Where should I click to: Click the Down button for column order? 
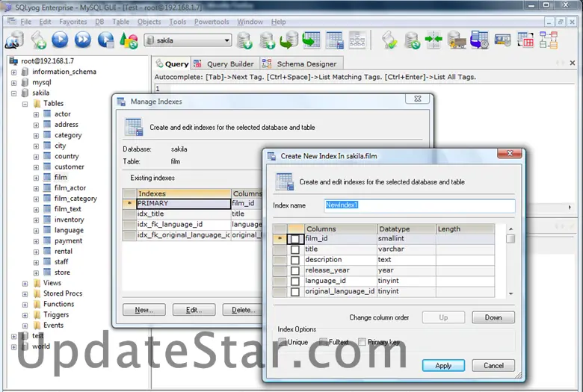[493, 317]
